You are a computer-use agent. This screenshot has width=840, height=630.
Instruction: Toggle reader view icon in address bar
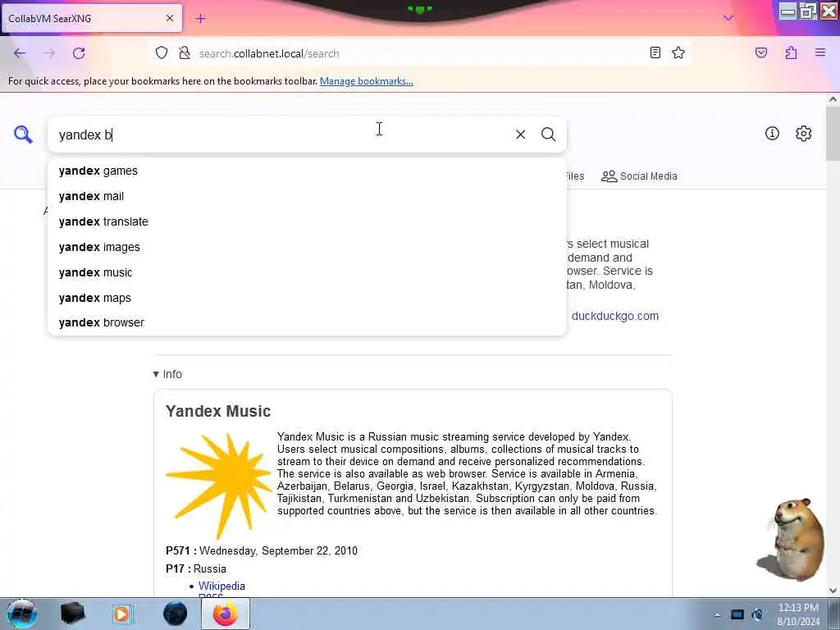click(655, 52)
